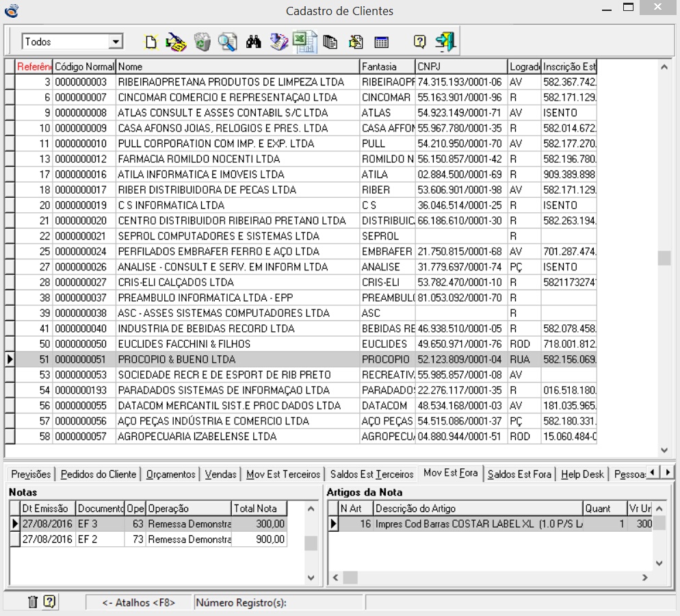The width and height of the screenshot is (680, 616).
Task: Click the binoculars Search icon
Action: [254, 42]
